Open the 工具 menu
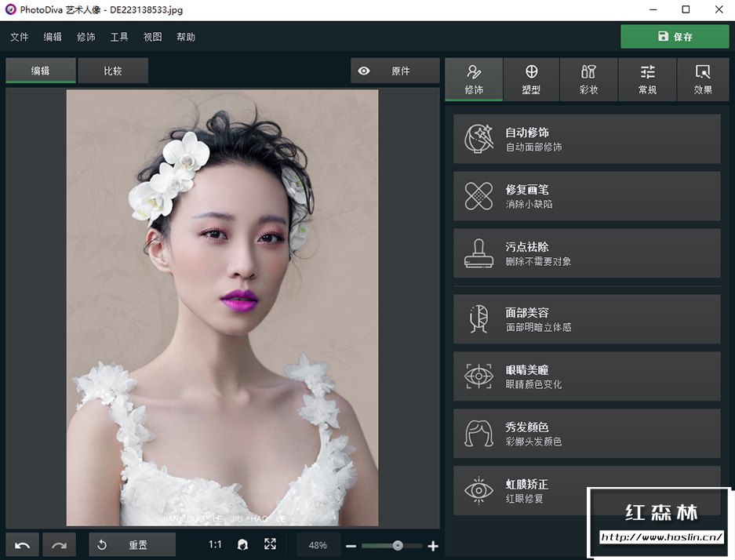 pyautogui.click(x=119, y=37)
